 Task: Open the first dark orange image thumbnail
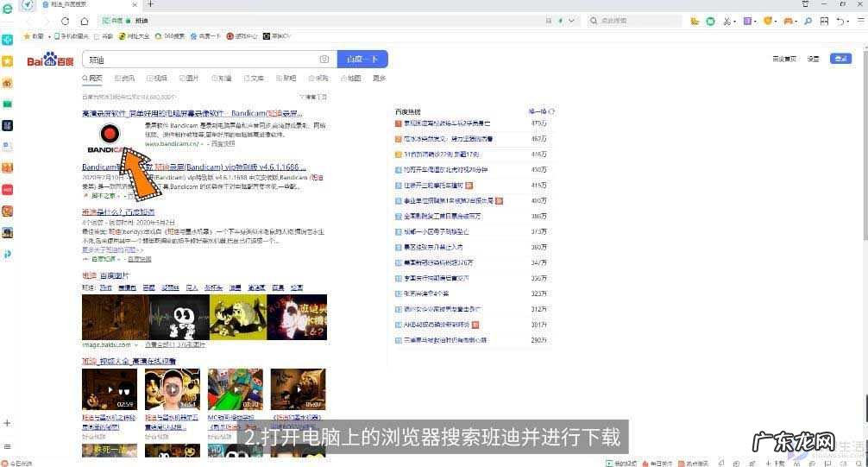click(x=115, y=318)
